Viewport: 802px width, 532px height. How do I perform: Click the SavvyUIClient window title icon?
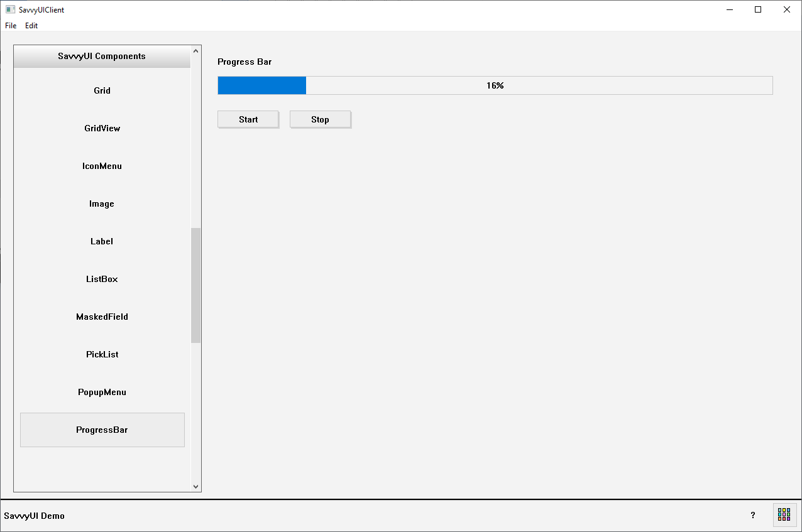tap(10, 9)
